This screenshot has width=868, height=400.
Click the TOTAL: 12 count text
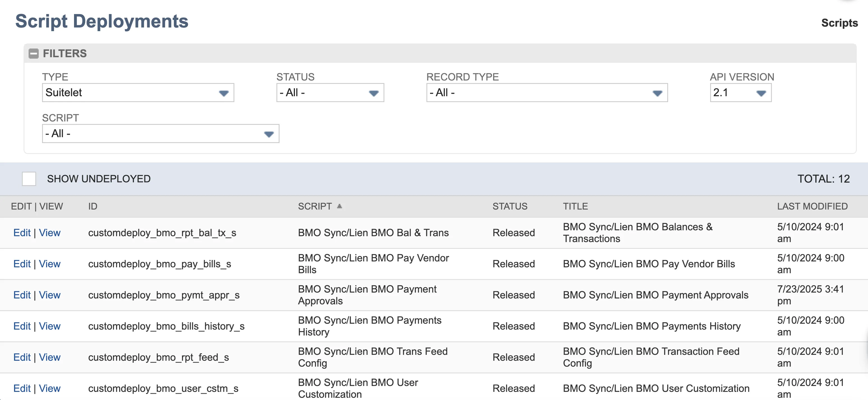(823, 179)
